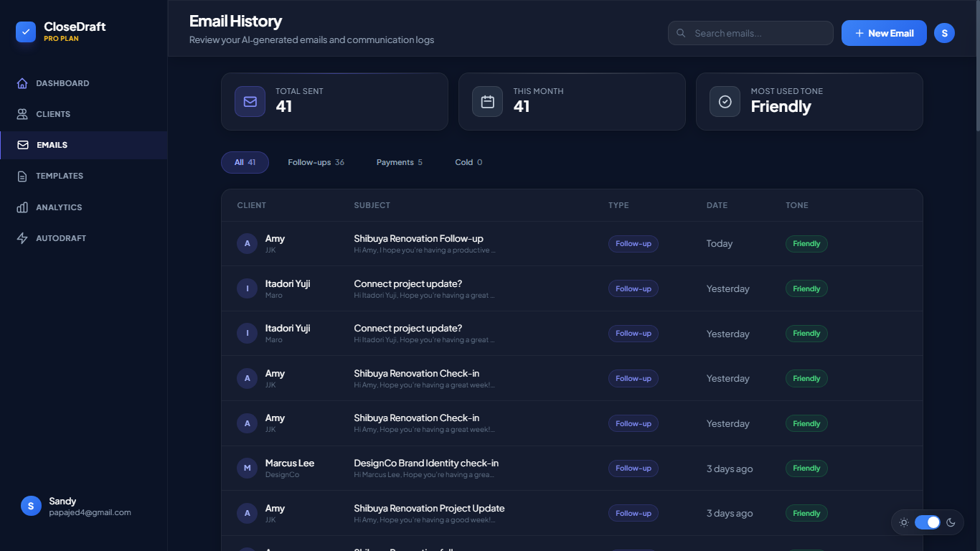This screenshot has width=980, height=551.
Task: Go to the Emails sidebar page
Action: click(84, 145)
